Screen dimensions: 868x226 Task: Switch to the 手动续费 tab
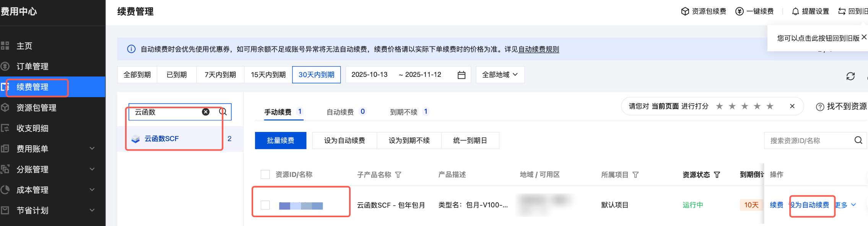click(283, 112)
